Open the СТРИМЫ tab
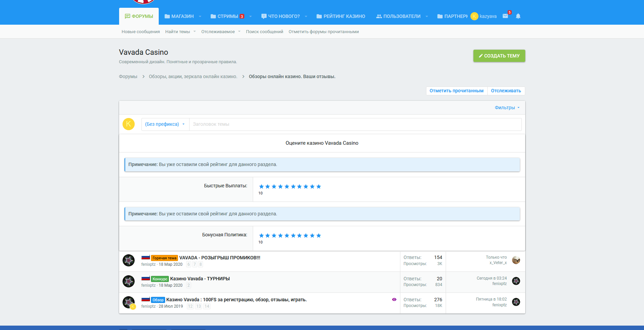 click(227, 16)
